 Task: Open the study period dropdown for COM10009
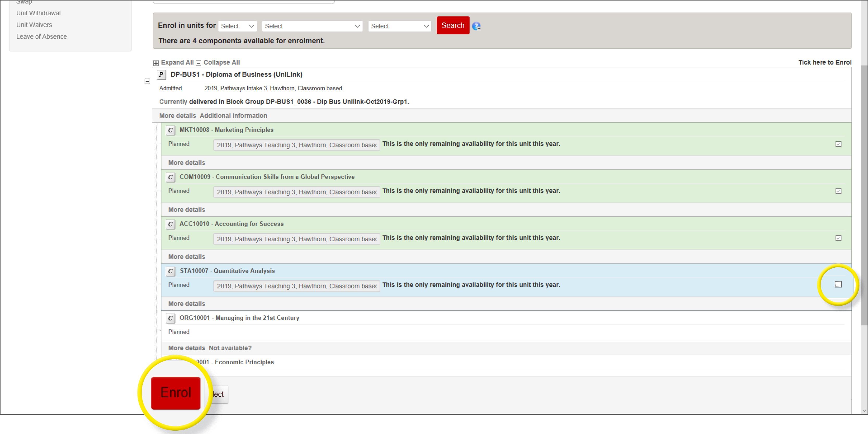(296, 192)
